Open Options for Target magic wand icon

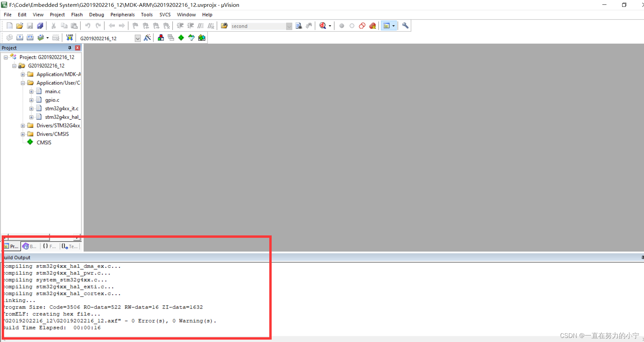pos(147,38)
